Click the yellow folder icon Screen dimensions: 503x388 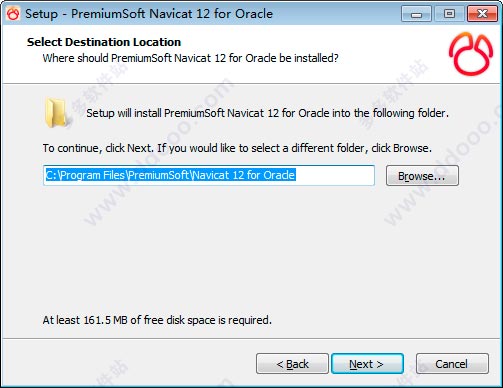coord(56,113)
